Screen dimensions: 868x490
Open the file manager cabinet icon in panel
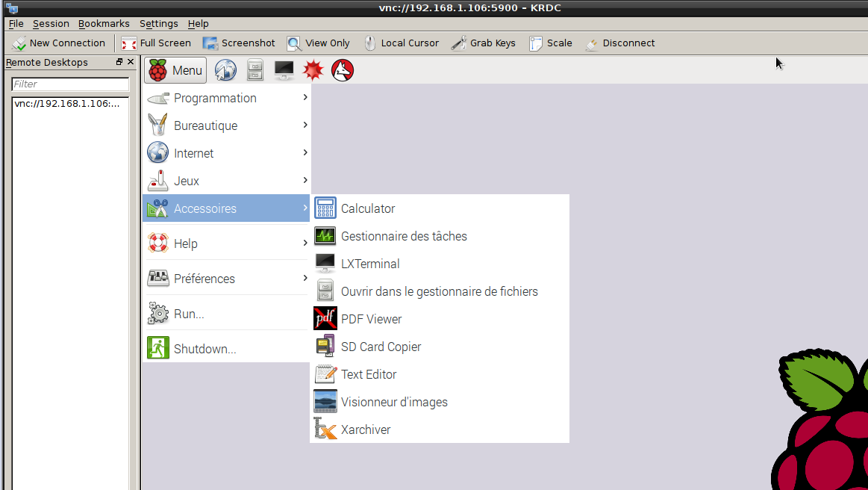[255, 70]
